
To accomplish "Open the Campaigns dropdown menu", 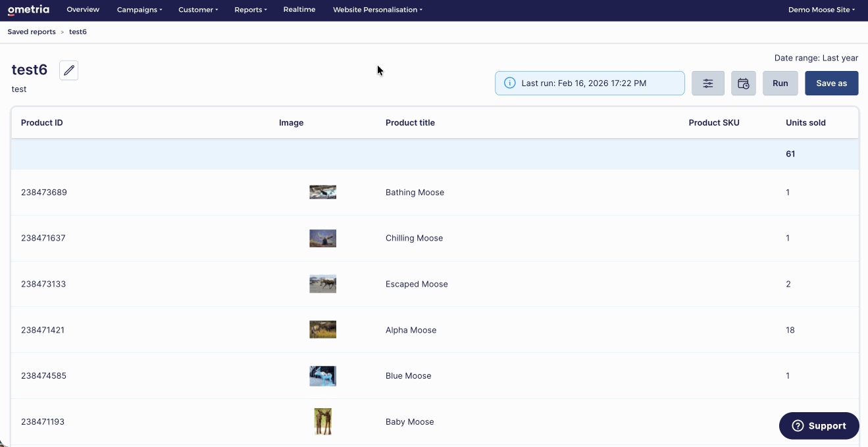I will 140,10.
